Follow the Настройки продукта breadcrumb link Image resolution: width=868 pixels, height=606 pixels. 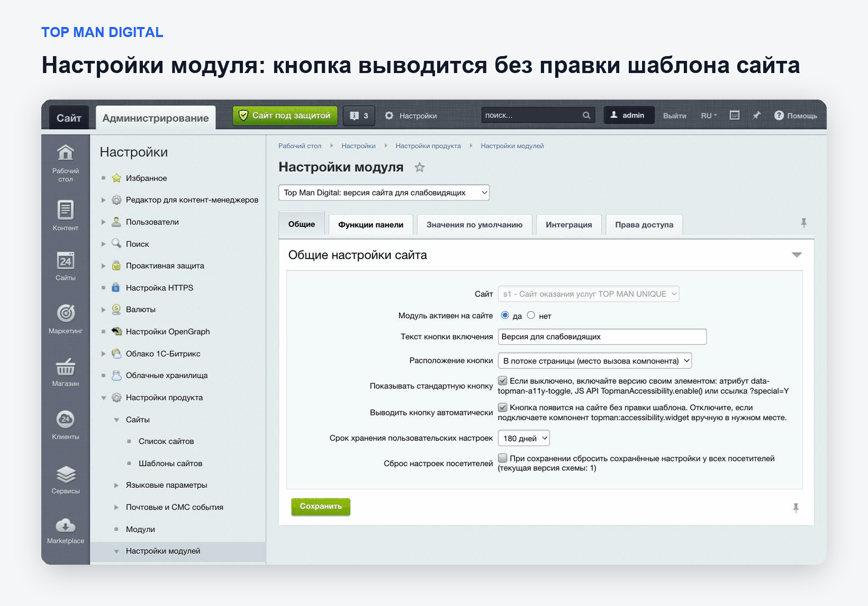[428, 146]
